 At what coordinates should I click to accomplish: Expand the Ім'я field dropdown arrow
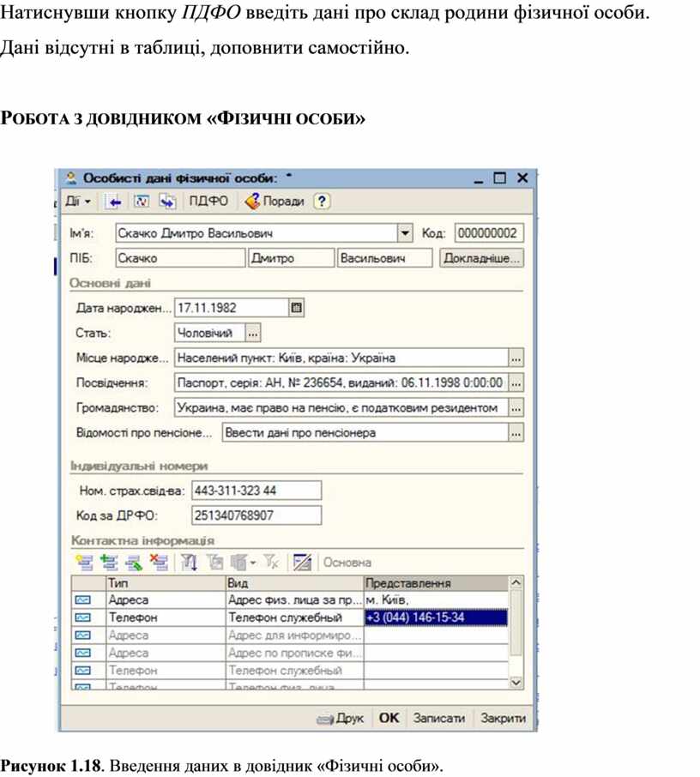(x=405, y=233)
